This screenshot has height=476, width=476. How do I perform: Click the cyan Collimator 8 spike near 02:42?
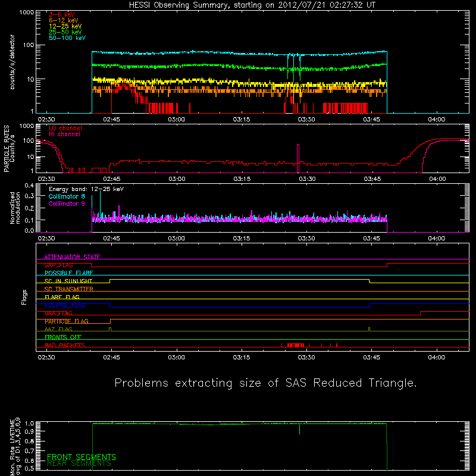(x=100, y=203)
